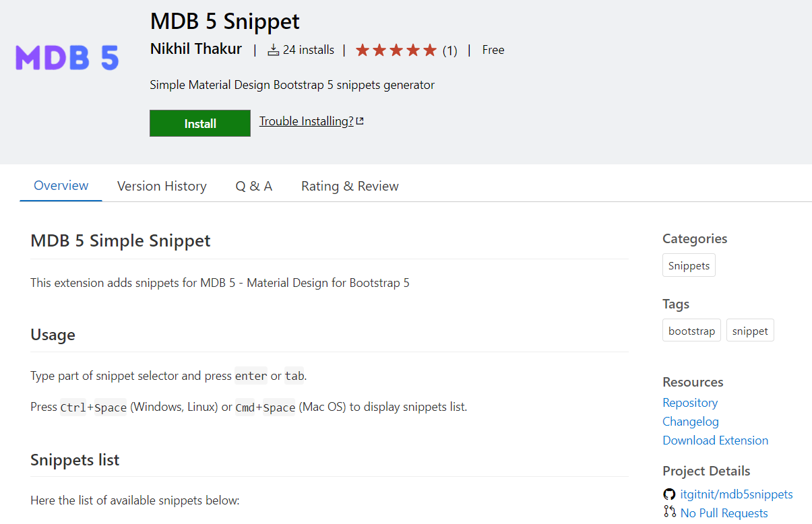The width and height of the screenshot is (812, 524).
Task: Click the five-star rating icons
Action: [396, 50]
